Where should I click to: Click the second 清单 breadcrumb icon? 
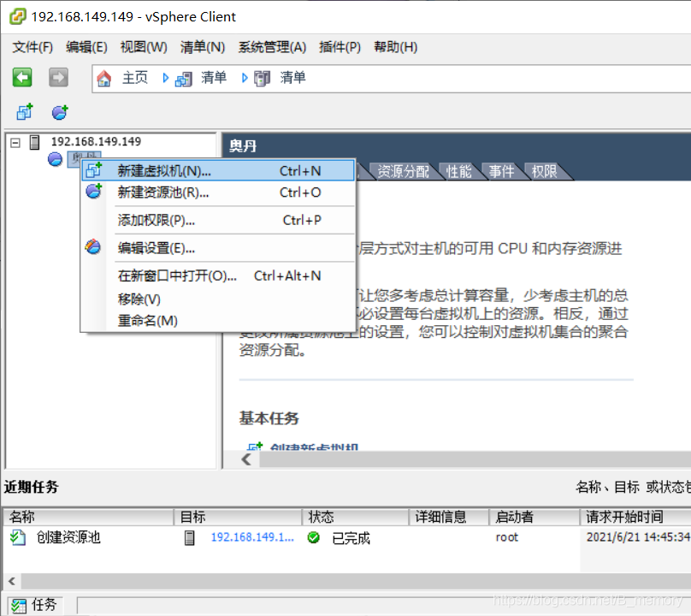[262, 79]
